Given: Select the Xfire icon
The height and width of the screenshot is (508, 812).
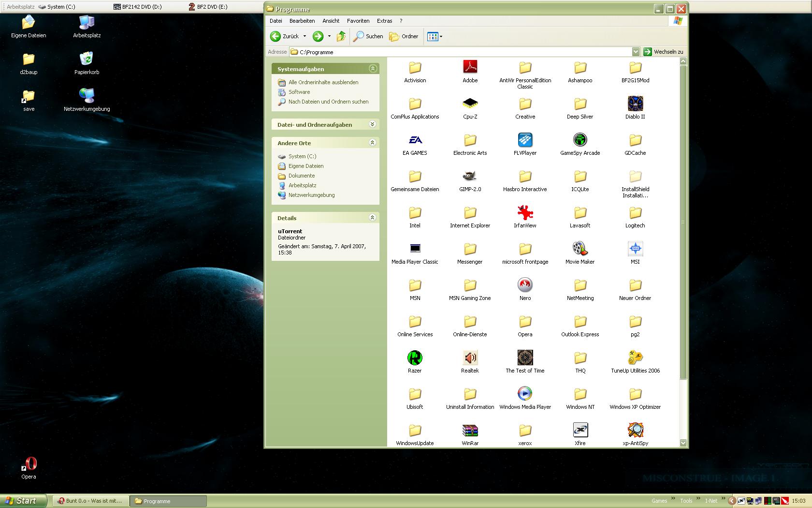Looking at the screenshot, I should tap(580, 430).
